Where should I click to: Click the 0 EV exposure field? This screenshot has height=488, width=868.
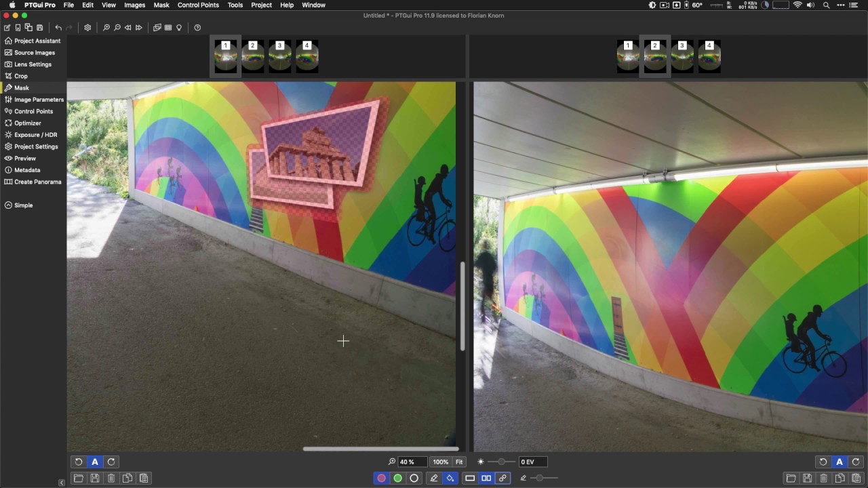point(533,462)
